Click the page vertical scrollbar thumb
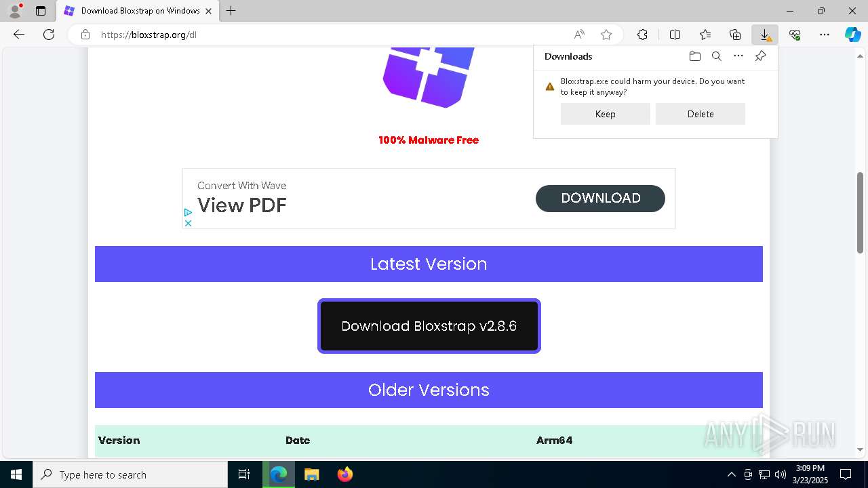 (x=861, y=212)
